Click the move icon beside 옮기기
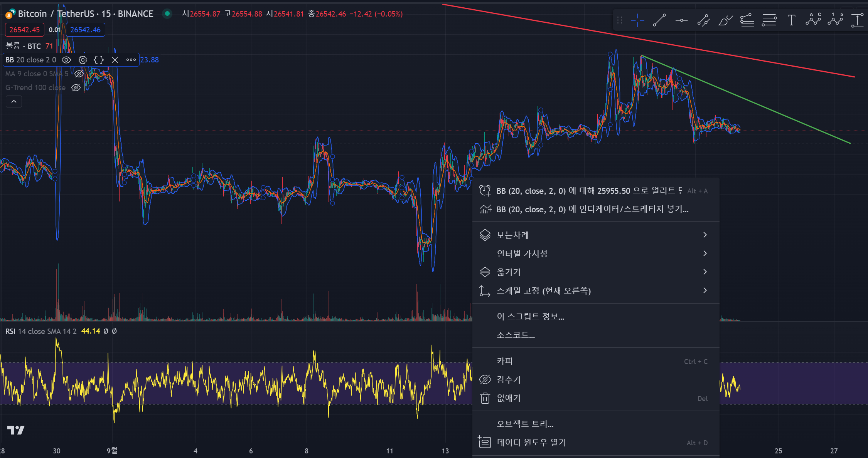This screenshot has width=868, height=458. click(x=485, y=272)
